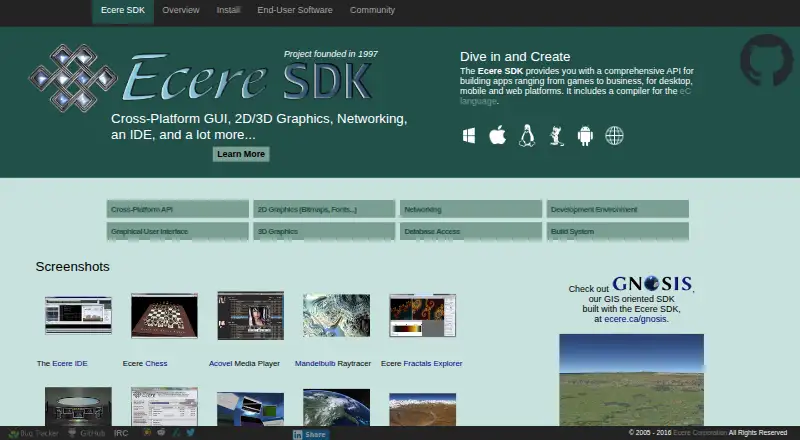Click the Learn More button

(241, 154)
